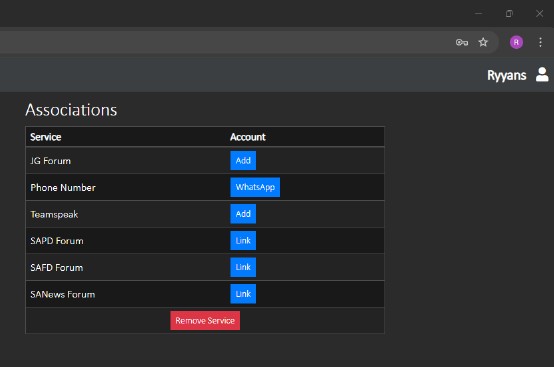Screen dimensions: 554x367
Task: Click the red Remove Service button
Action: [x=205, y=320]
